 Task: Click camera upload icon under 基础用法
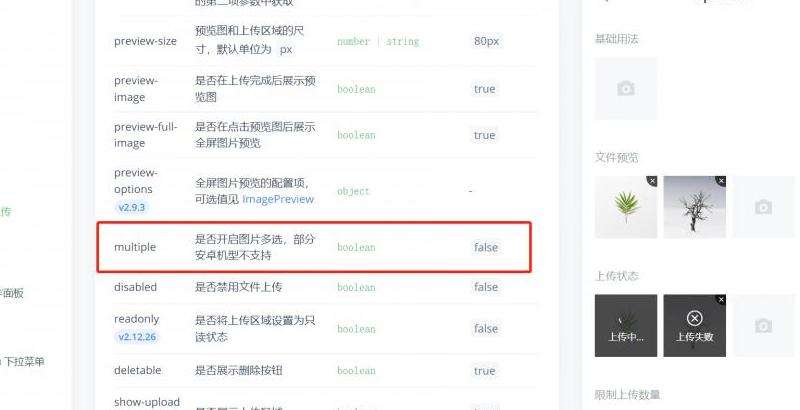[626, 89]
